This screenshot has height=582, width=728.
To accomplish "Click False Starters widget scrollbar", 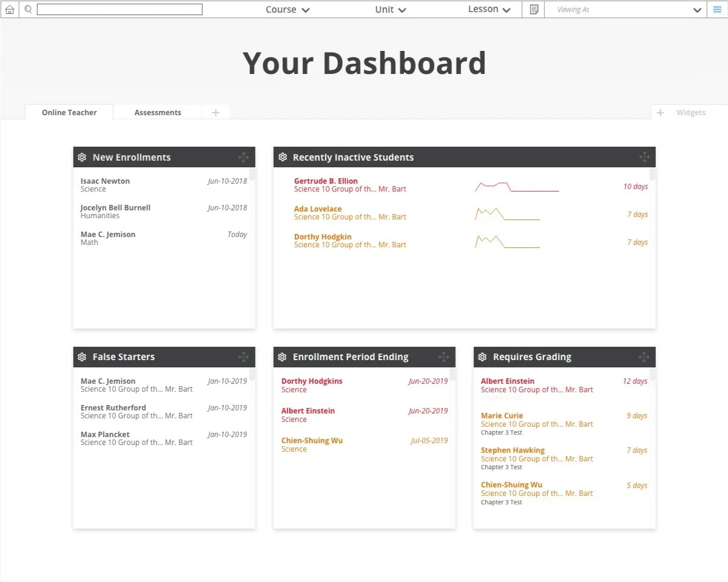I will pyautogui.click(x=252, y=375).
